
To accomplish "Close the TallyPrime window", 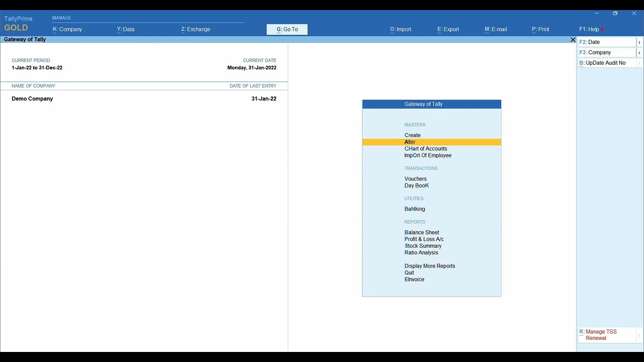I will click(x=634, y=14).
